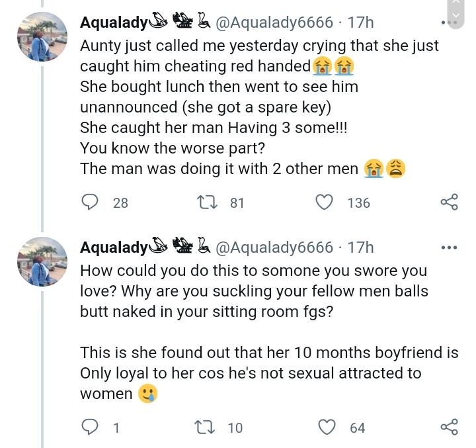Open second tweet's profile avatar
The height and width of the screenshot is (448, 476).
(43, 262)
